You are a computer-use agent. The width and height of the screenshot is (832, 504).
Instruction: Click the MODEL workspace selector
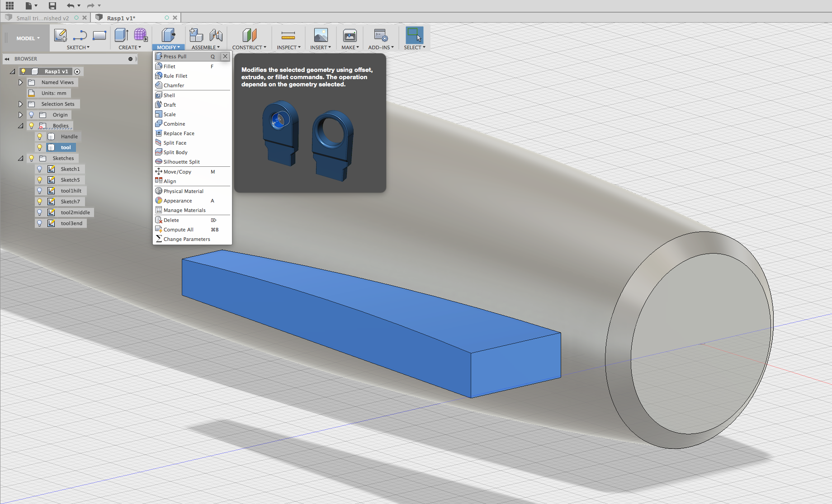[26, 38]
